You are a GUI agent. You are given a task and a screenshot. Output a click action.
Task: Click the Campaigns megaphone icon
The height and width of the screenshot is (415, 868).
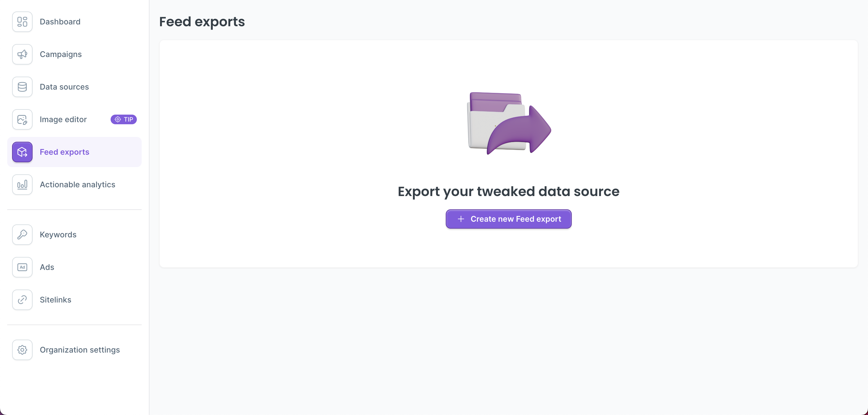click(x=22, y=54)
